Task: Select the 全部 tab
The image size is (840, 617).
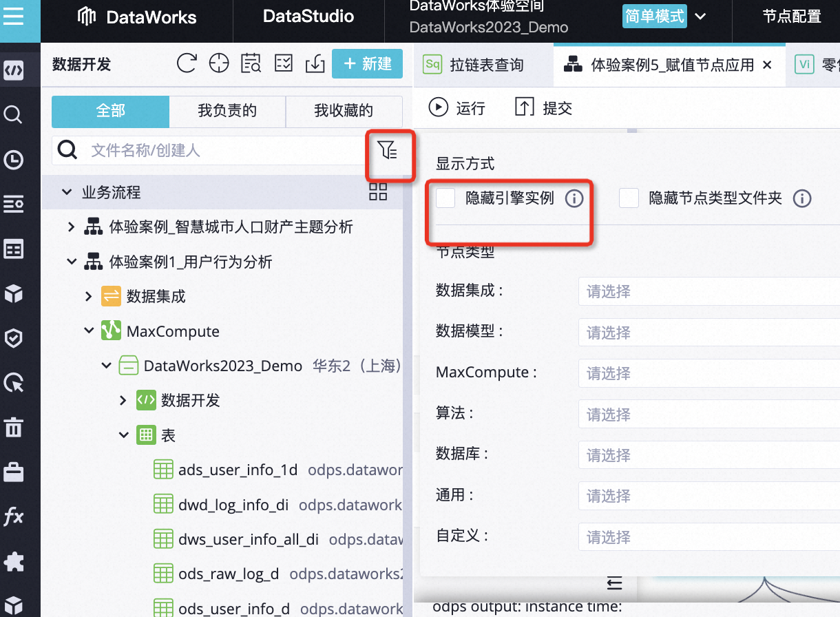Action: tap(110, 111)
